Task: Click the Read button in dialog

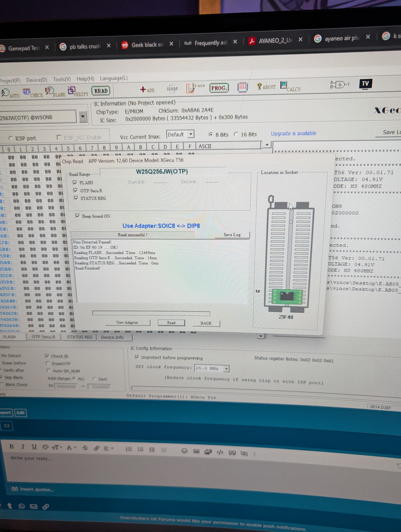Action: (x=171, y=322)
